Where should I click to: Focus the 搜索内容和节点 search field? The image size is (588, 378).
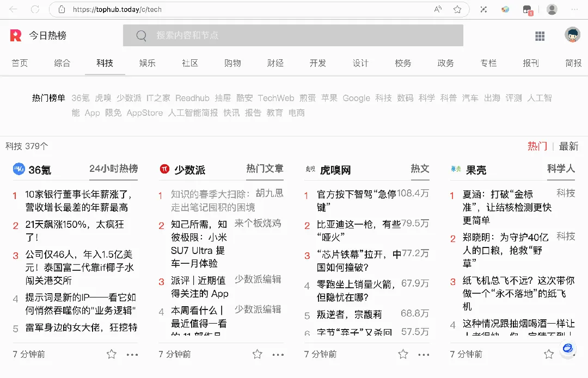click(x=293, y=35)
